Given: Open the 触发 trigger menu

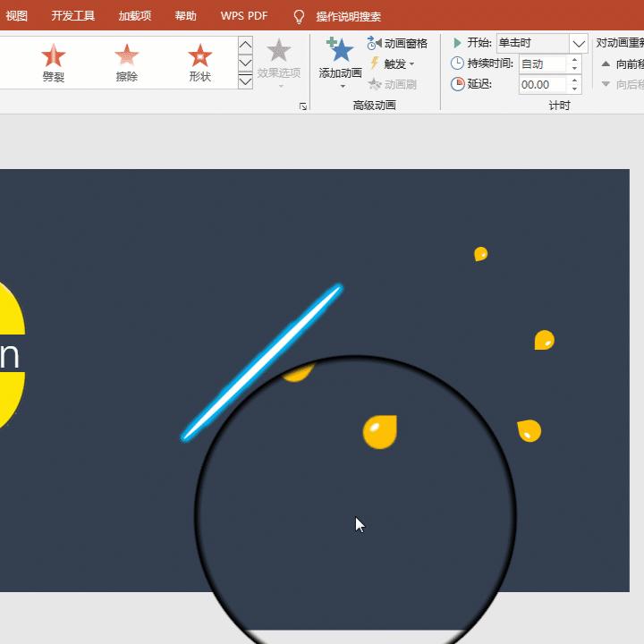Looking at the screenshot, I should 393,64.
